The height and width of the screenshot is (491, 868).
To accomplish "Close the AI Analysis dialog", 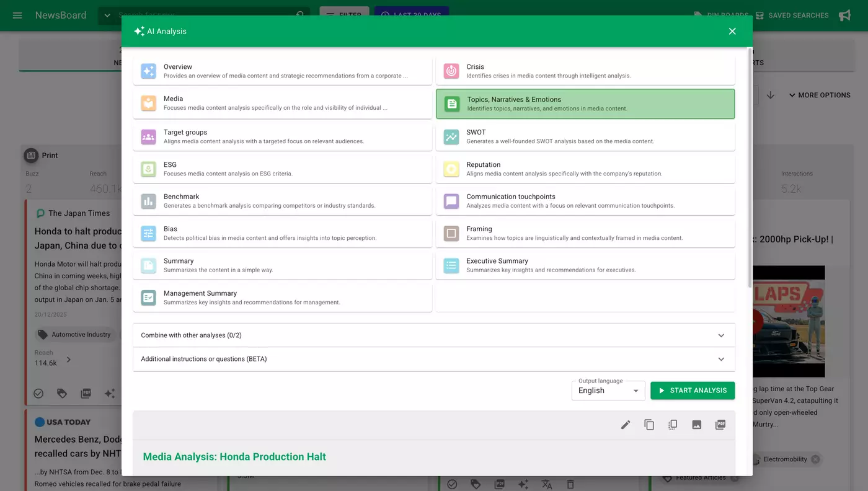I will coord(732,31).
